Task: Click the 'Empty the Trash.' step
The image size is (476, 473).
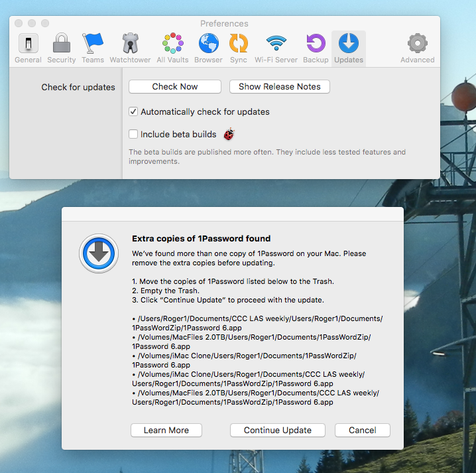Action: click(x=166, y=291)
